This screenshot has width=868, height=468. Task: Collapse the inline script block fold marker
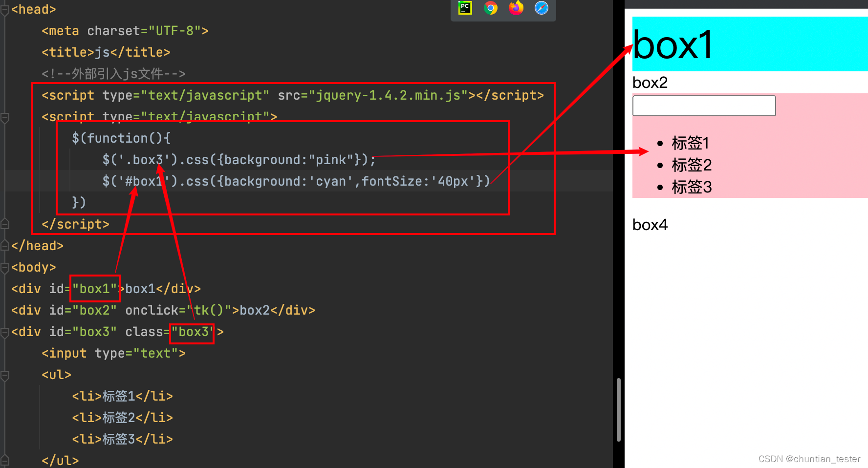5,117
